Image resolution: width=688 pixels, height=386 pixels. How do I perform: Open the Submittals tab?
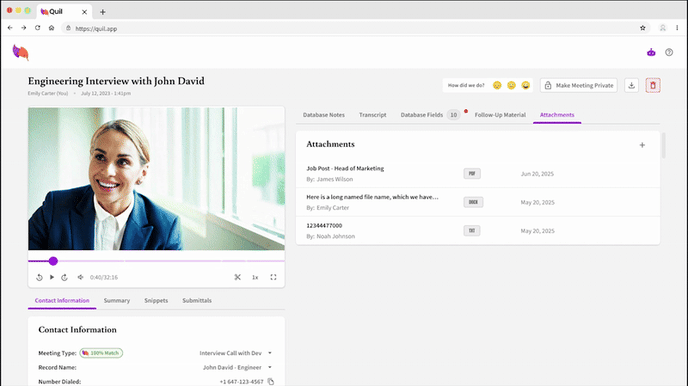point(197,301)
